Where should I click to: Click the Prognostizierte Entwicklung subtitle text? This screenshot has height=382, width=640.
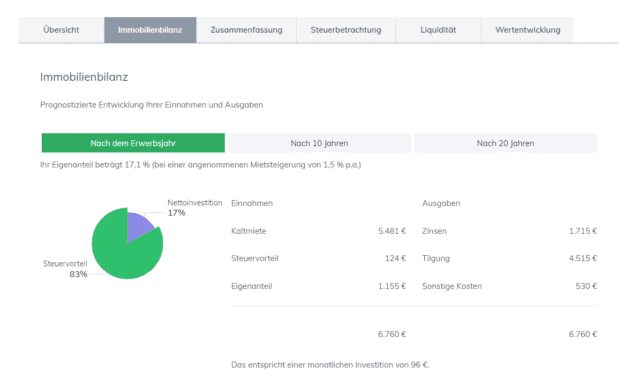tap(151, 105)
